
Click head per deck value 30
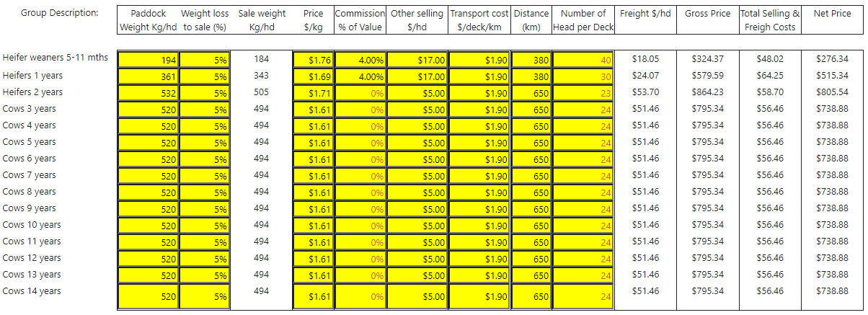583,76
